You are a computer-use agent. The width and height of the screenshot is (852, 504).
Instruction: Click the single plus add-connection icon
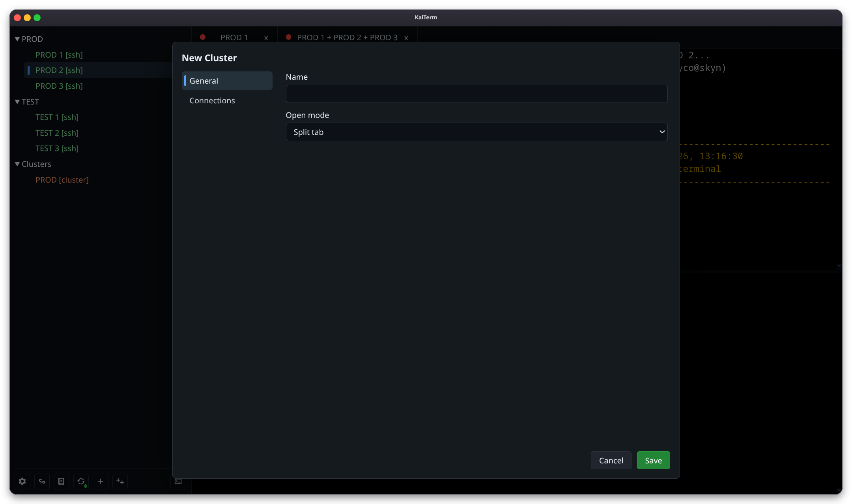tap(100, 481)
